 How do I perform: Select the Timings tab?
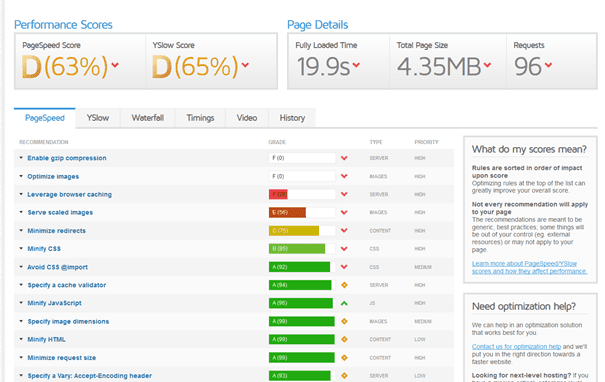[200, 118]
